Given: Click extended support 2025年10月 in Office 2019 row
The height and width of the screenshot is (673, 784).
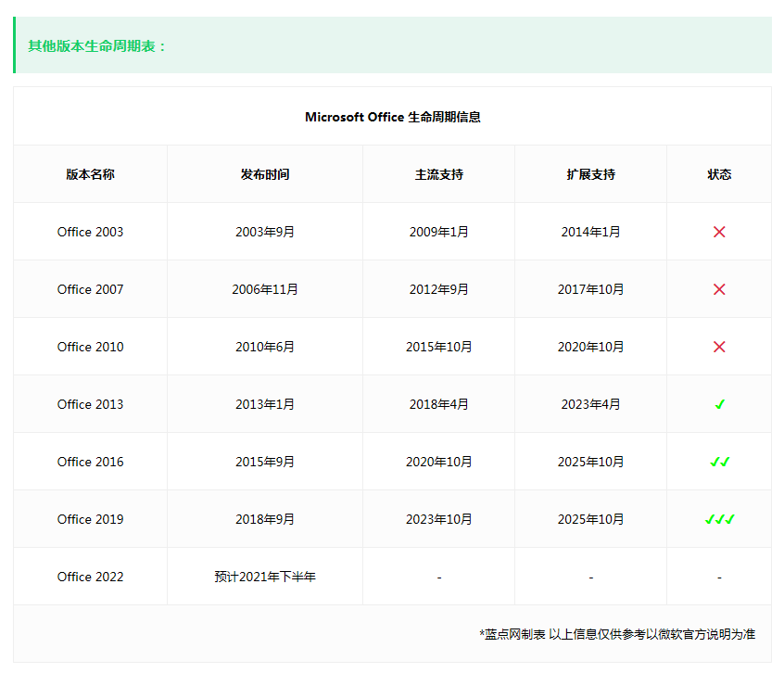Looking at the screenshot, I should 591,519.
